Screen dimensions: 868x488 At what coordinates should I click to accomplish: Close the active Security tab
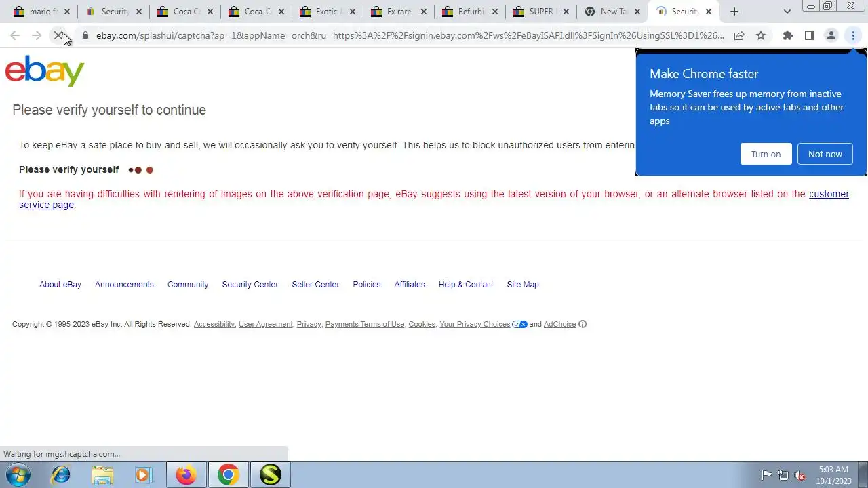coord(709,12)
